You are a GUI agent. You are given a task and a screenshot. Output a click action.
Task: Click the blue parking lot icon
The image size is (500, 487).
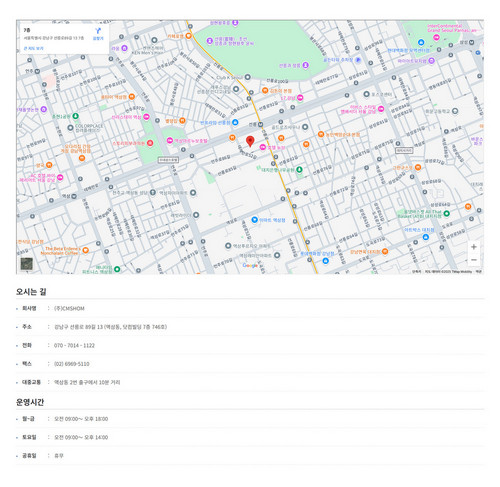[x=358, y=60]
